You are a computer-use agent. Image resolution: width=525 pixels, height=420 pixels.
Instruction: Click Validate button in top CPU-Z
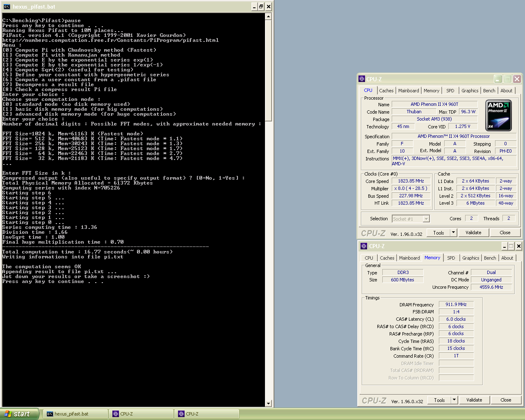pos(473,233)
